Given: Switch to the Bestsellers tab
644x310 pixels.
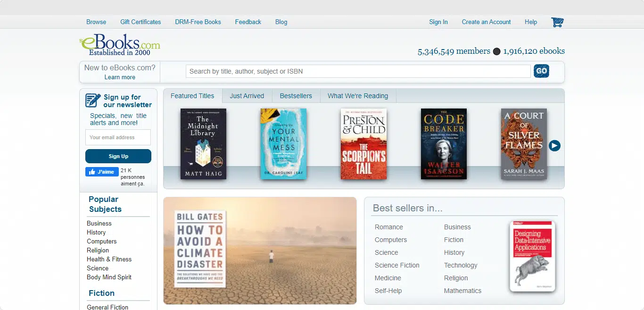Looking at the screenshot, I should pyautogui.click(x=296, y=96).
